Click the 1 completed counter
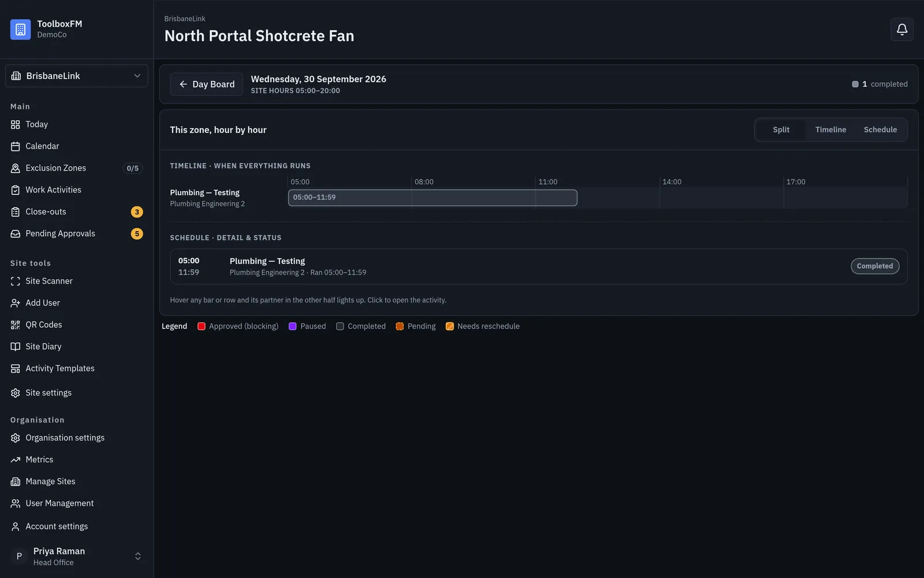Screen dimensions: 924x578 click(880, 84)
